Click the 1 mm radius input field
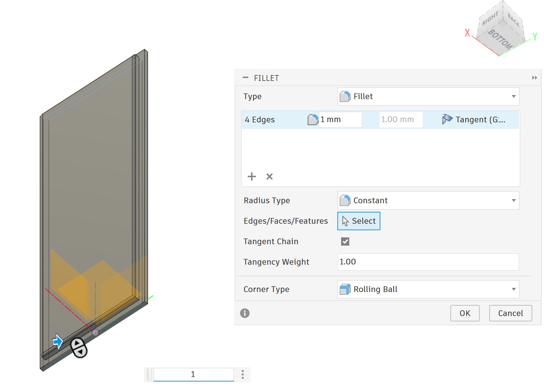Screen dimensions: 544x392 (340, 120)
